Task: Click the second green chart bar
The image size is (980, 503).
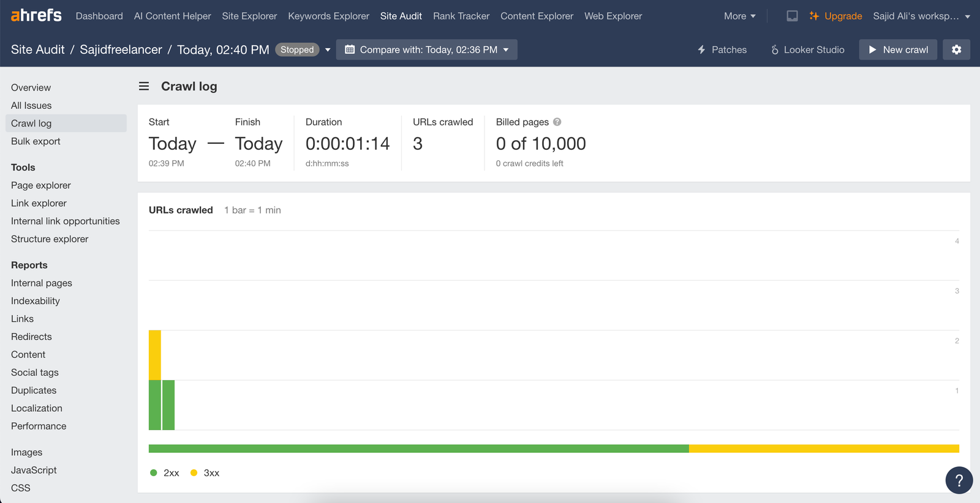Action: [x=168, y=405]
